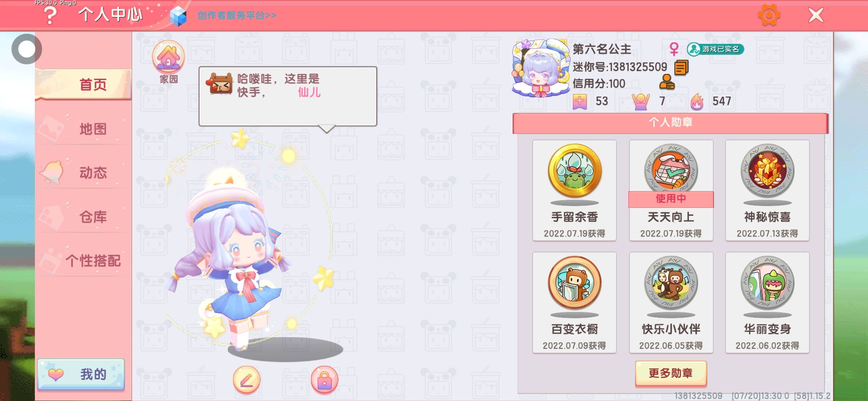Open the blue cube creator icon

click(x=178, y=16)
